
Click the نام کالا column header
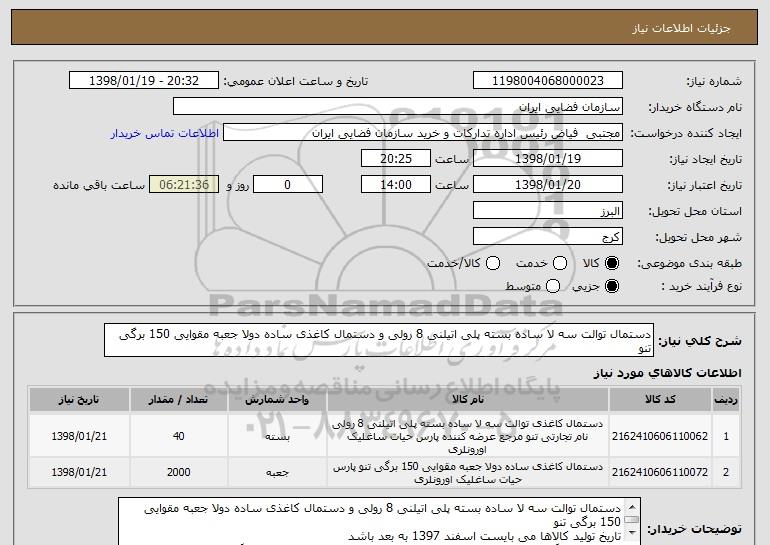(468, 400)
